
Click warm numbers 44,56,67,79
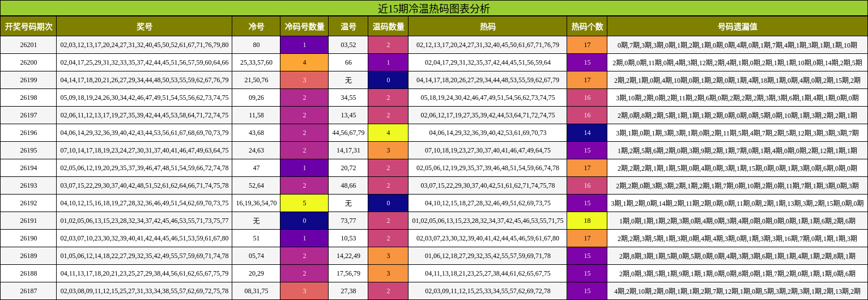[348, 133]
